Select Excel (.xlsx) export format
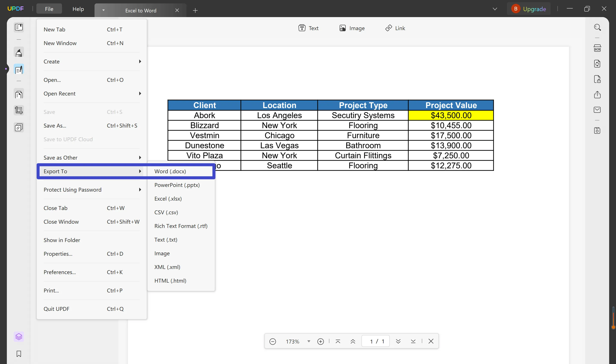This screenshot has width=616, height=364. click(168, 199)
